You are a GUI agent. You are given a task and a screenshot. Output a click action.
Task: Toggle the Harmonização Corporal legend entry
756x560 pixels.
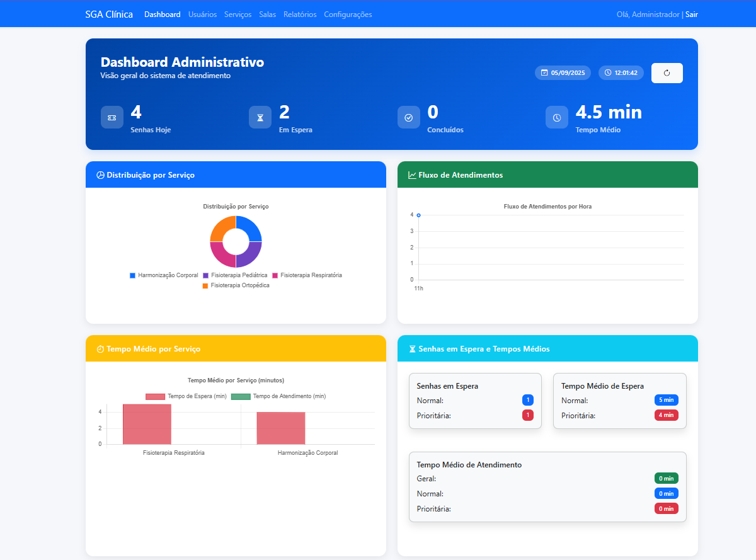tap(164, 275)
